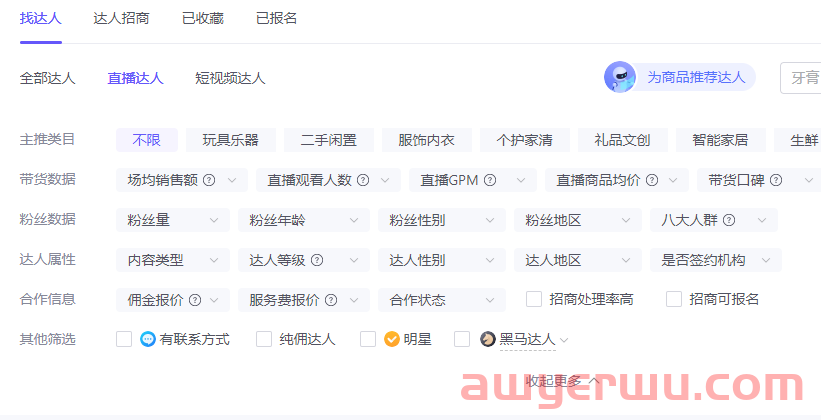
Task: Click the help icon beside 带货口碑
Action: (x=776, y=180)
